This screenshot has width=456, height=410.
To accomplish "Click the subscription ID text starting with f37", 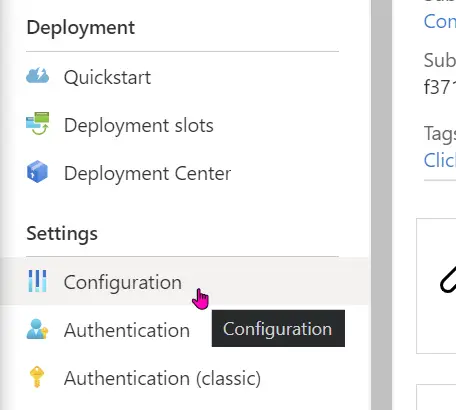I will [440, 87].
